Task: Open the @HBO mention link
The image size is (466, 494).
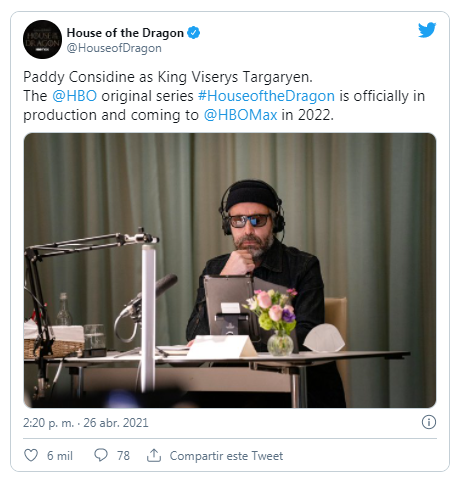Action: [x=75, y=96]
